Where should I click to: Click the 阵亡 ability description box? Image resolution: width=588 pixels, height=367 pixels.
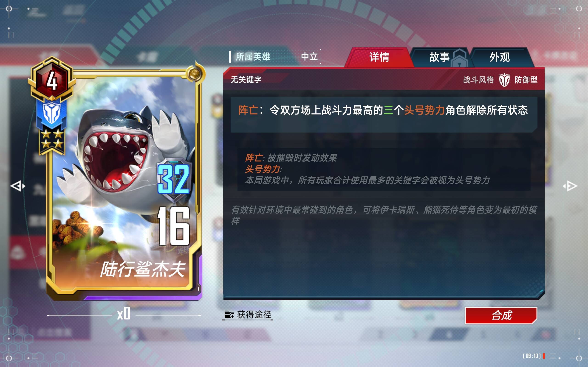coord(384,114)
